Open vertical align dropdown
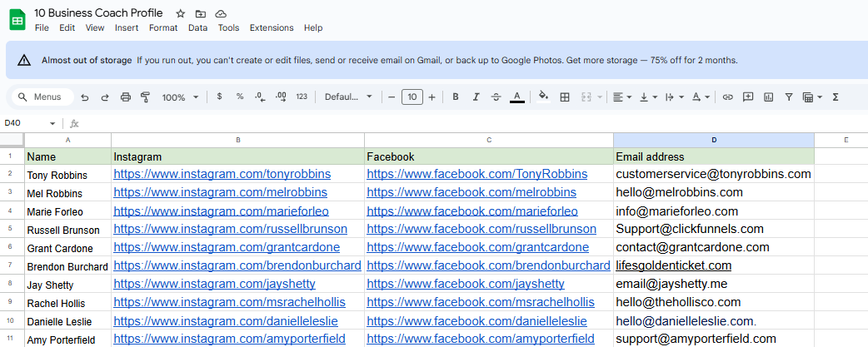868x347 pixels. tap(648, 97)
